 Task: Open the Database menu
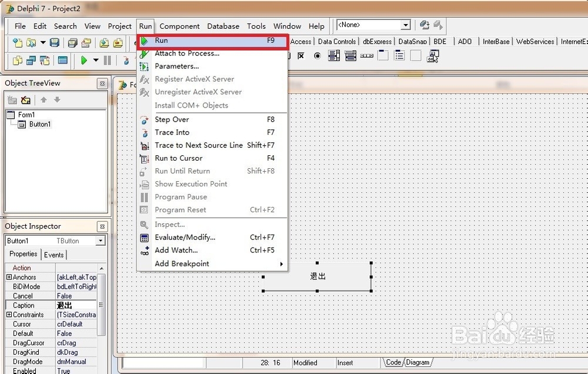[223, 26]
